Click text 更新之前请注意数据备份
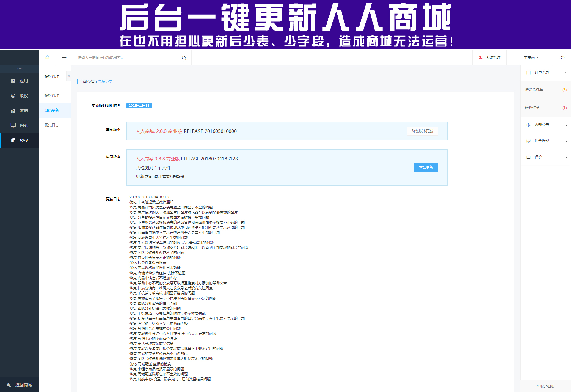 160,177
